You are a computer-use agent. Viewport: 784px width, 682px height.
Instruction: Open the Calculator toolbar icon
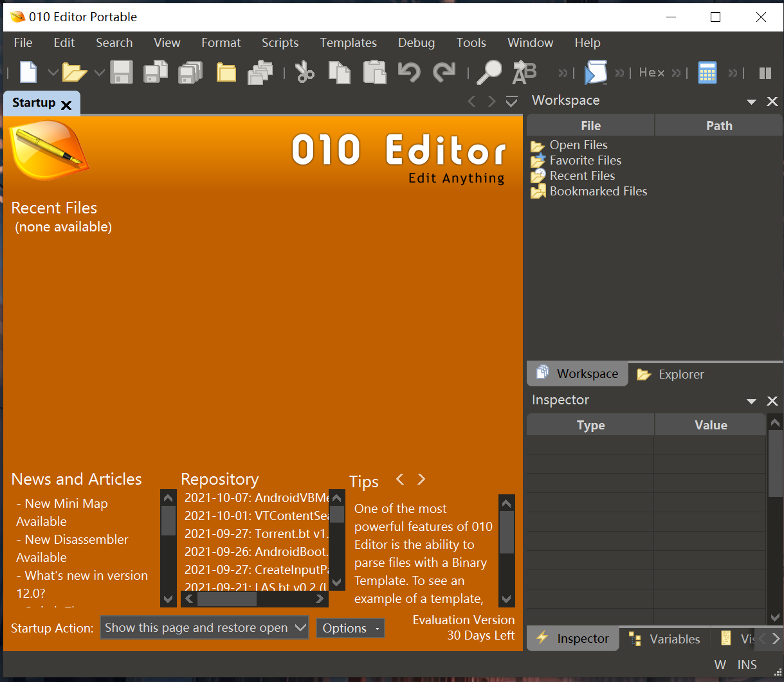click(707, 72)
